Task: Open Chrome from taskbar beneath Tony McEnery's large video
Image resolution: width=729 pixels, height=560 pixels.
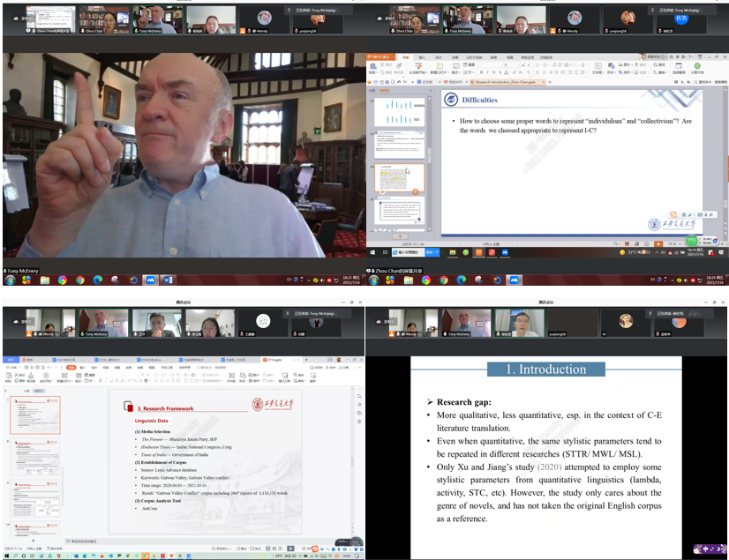Action: click(x=80, y=280)
